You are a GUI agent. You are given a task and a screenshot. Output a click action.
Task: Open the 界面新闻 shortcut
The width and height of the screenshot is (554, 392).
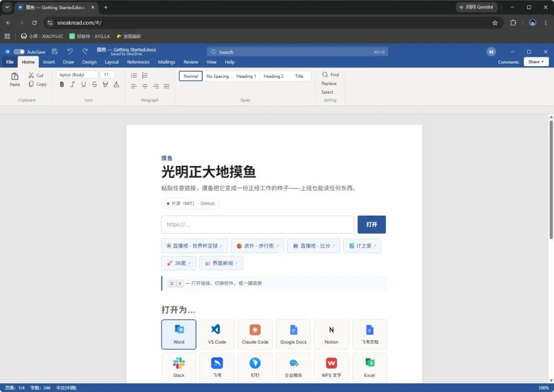tap(221, 263)
